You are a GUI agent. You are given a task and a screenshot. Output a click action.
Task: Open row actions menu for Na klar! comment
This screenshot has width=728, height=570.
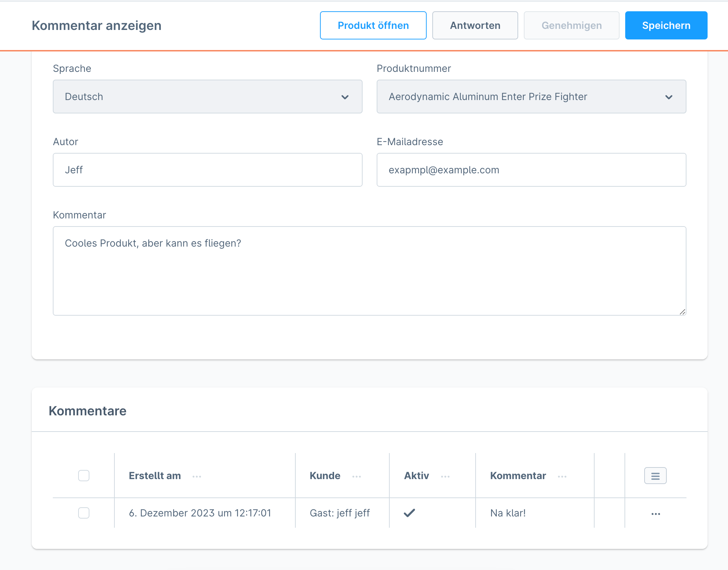click(656, 514)
